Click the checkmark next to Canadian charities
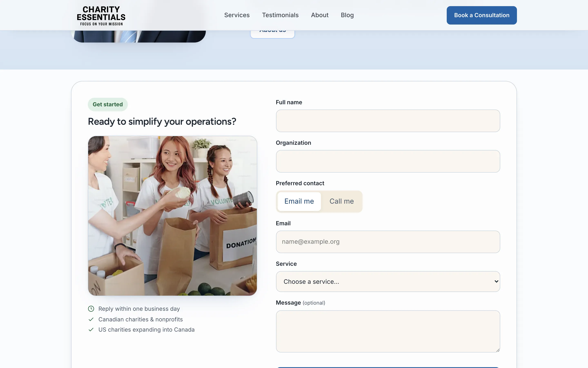Screen dimensions: 588x368 click(91, 319)
